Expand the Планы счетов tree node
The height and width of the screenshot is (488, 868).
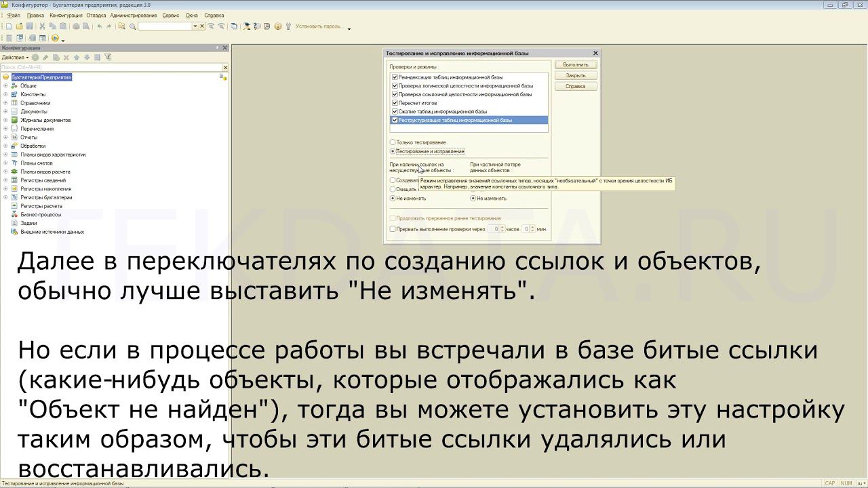tap(5, 163)
